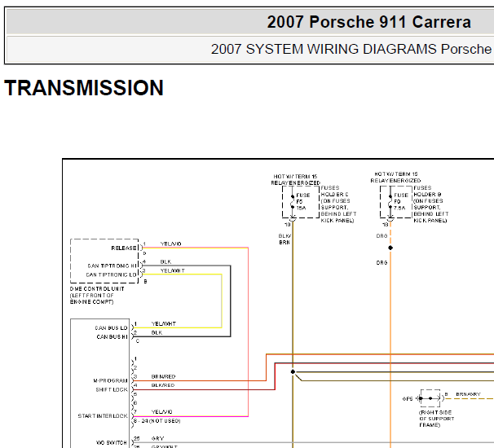Select the "FUSES HOLDER C" description text
The image size is (494, 448).
(338, 204)
